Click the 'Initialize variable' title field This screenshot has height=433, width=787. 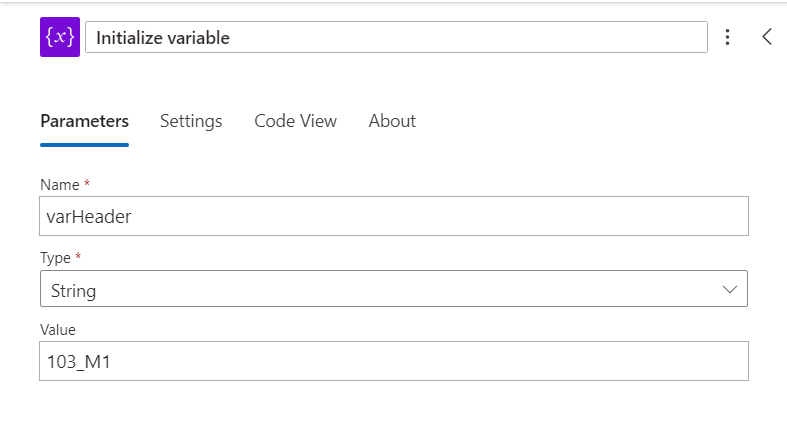pos(396,38)
